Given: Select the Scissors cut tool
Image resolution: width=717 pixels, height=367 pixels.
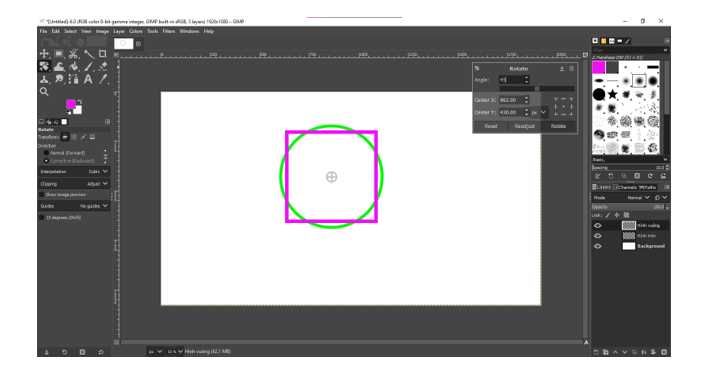Looking at the screenshot, I should 73,54.
